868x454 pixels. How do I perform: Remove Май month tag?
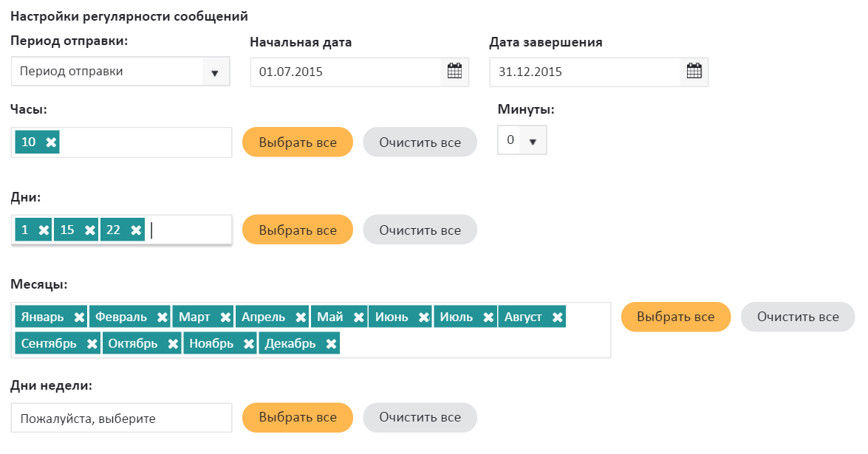[x=358, y=317]
